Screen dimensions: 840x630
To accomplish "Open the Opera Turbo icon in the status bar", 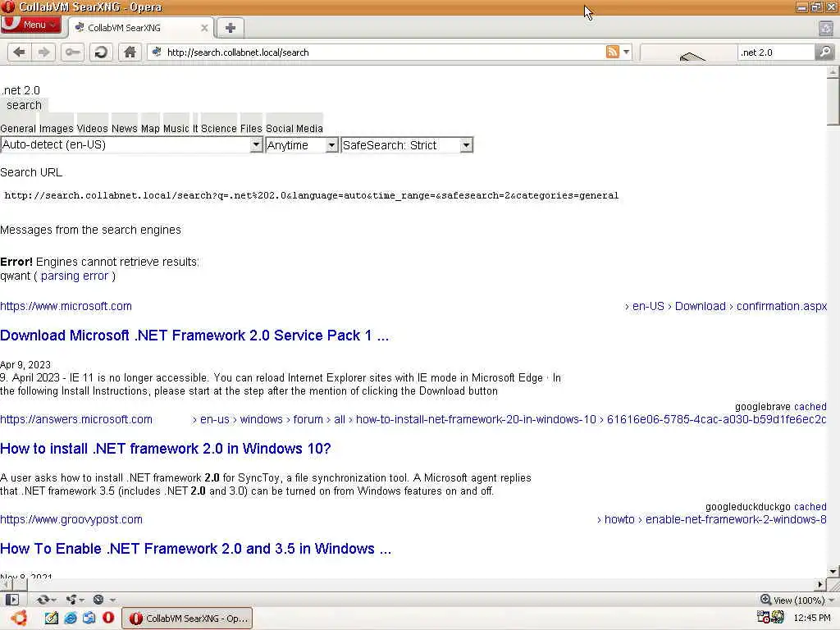I will [98, 600].
